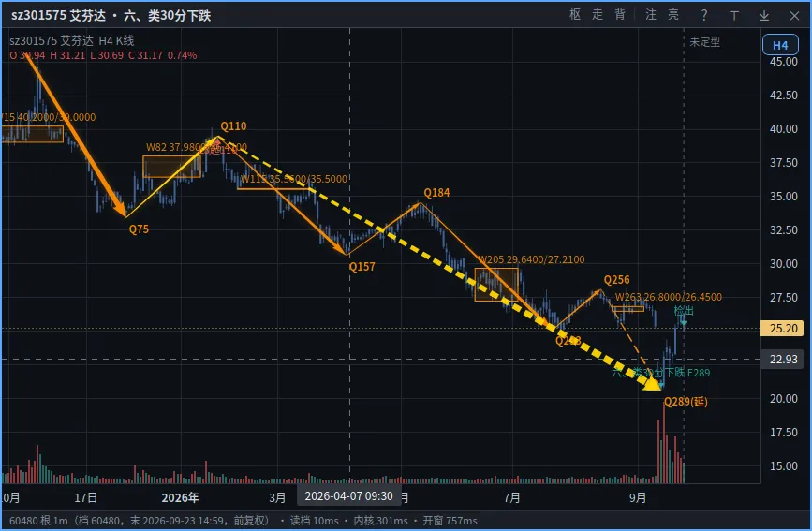This screenshot has width=812, height=531.
Task: Toggle the 注 annotations button
Action: coord(651,14)
